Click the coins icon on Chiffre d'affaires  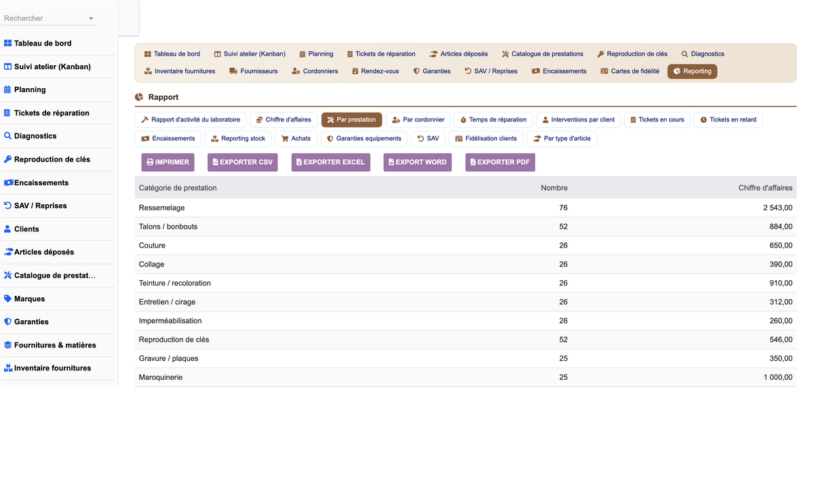click(259, 120)
